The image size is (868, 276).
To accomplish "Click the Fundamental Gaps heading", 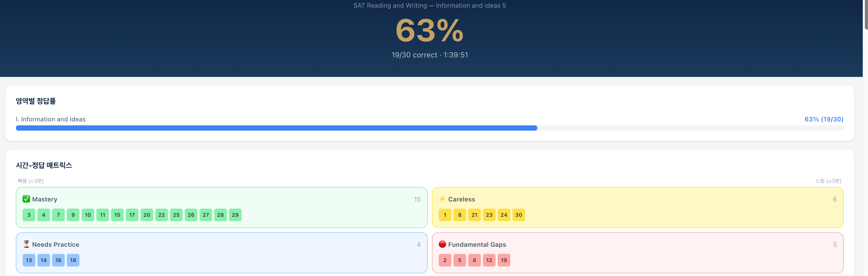I will coord(477,244).
